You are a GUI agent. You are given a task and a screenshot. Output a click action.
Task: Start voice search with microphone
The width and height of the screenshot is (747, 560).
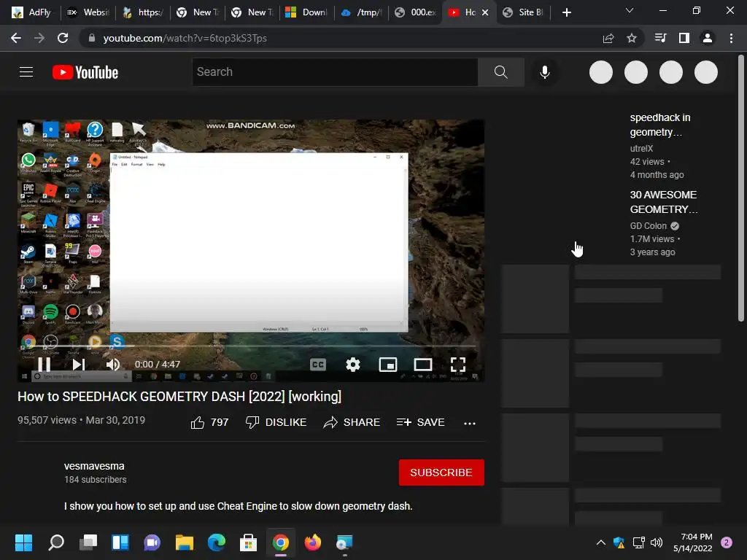pyautogui.click(x=544, y=72)
